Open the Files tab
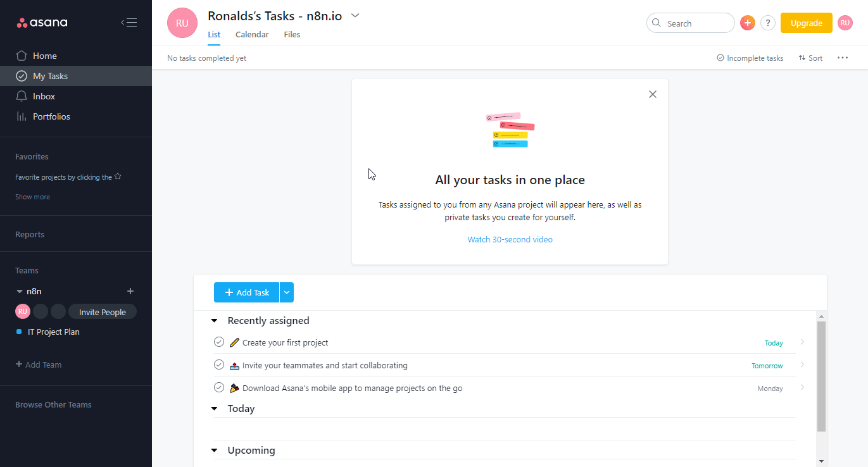This screenshot has height=467, width=868. pos(292,34)
